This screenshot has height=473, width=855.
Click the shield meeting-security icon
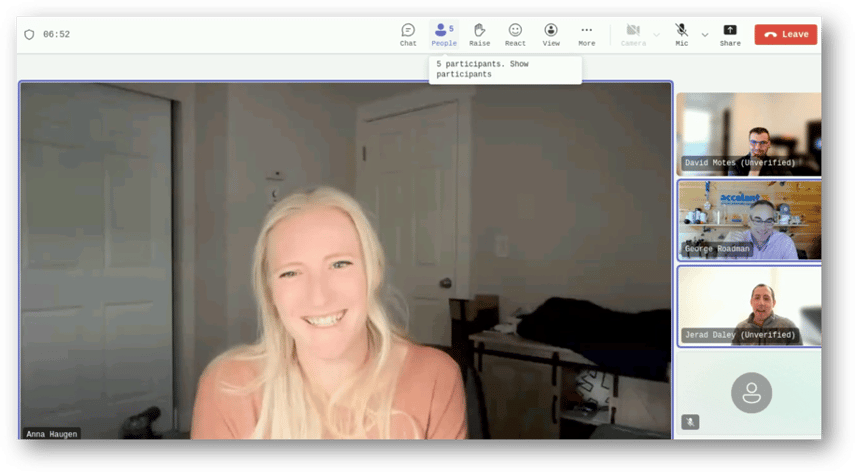[x=29, y=34]
